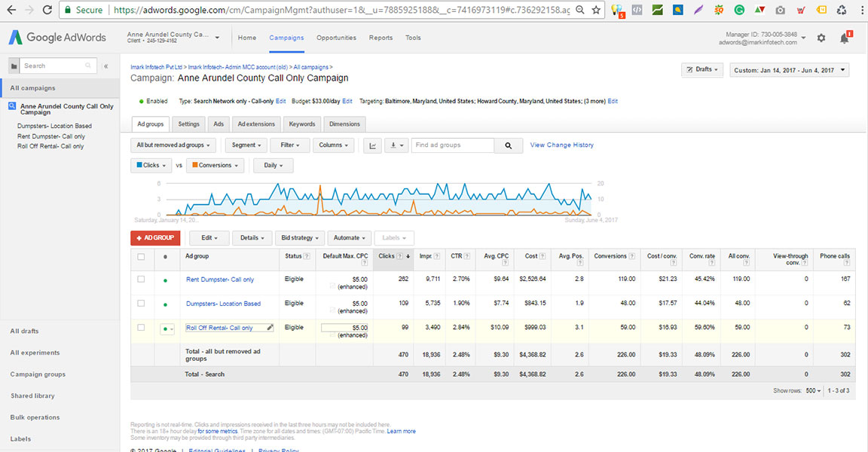Bookmark this page with the star icon
868x452 pixels.
click(x=596, y=11)
